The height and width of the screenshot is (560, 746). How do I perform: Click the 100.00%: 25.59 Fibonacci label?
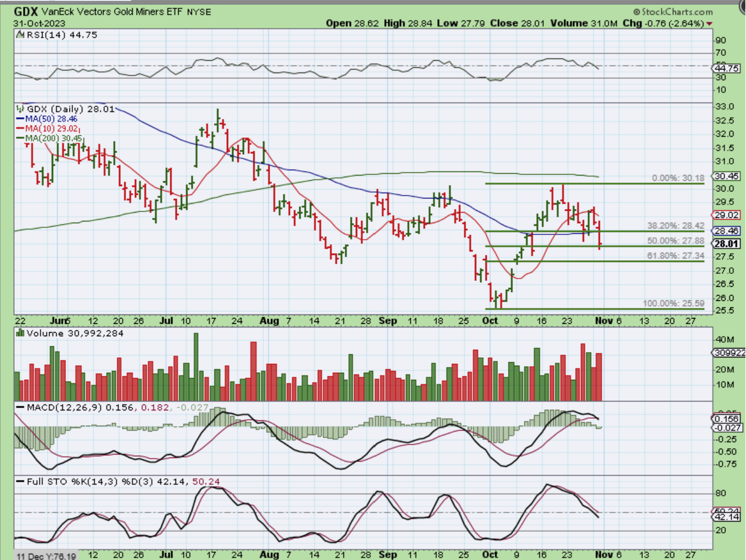pyautogui.click(x=674, y=303)
